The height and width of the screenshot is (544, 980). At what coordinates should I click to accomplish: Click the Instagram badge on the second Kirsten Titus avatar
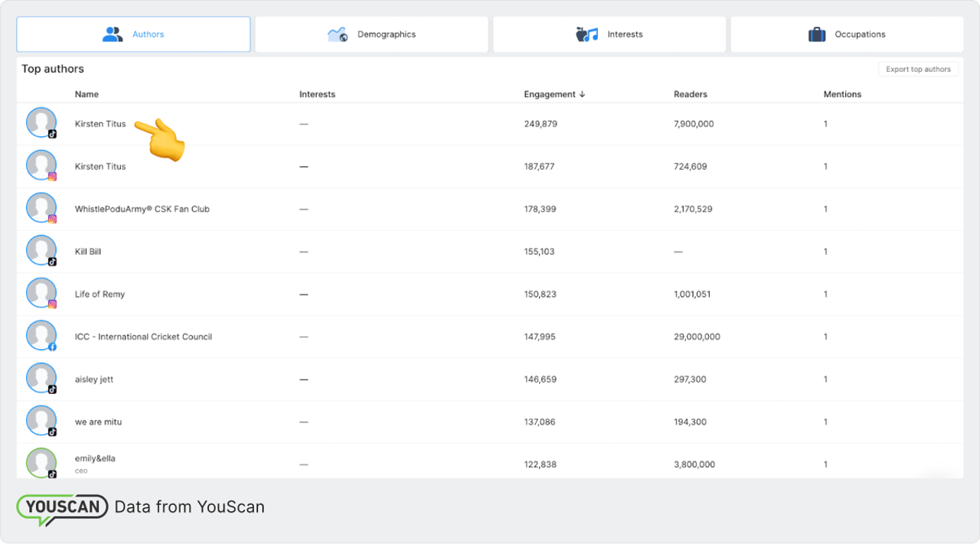(51, 177)
